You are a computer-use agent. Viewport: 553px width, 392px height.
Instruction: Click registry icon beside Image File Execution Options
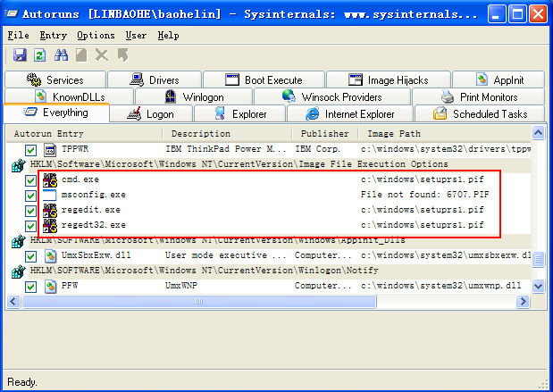coord(19,165)
